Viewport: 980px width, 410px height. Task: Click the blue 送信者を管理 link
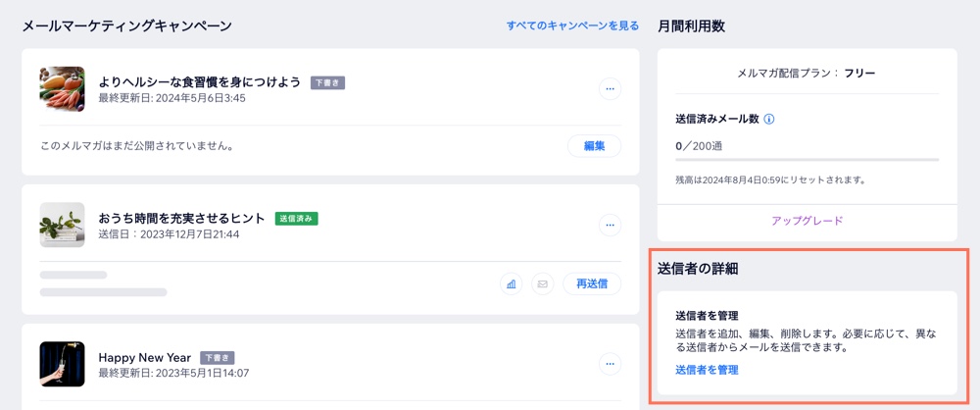click(x=707, y=370)
